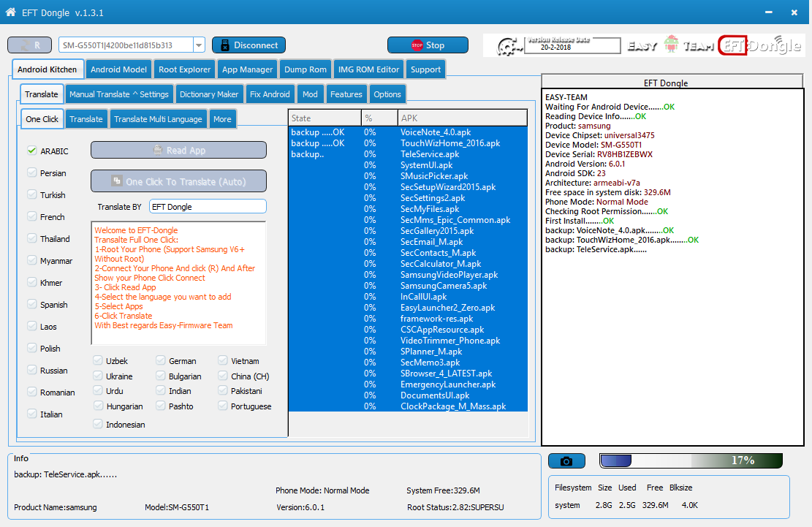The width and height of the screenshot is (812, 527).
Task: Select VoiceNote_4.0.apk in the list
Action: [x=408, y=132]
